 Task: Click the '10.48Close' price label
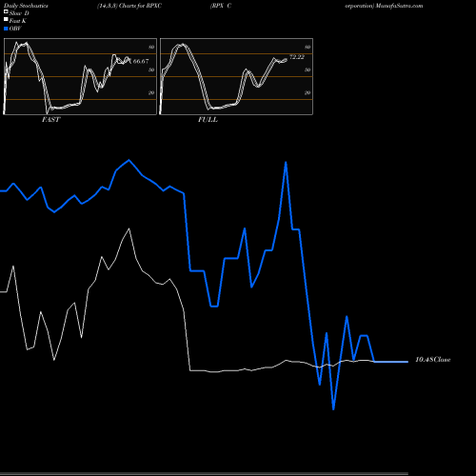(x=433, y=360)
